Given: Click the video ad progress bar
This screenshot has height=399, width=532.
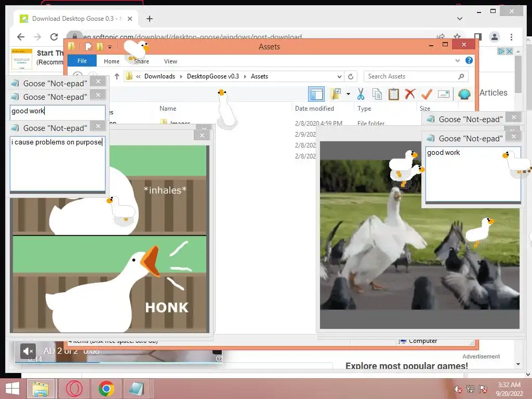Looking at the screenshot, I should click(118, 362).
